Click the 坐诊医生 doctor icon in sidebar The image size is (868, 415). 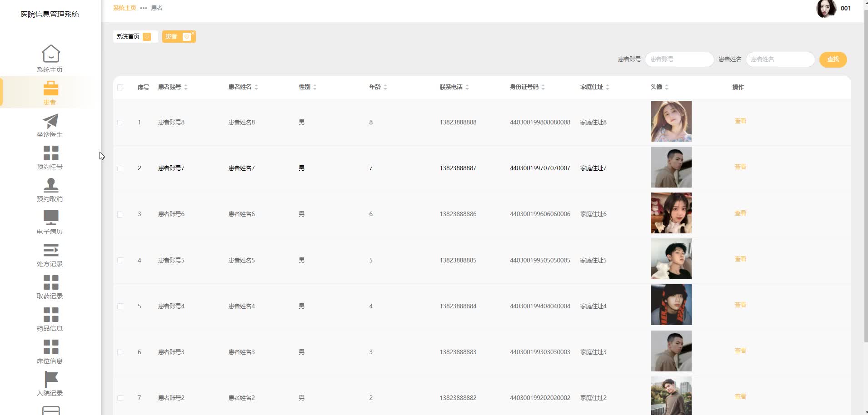[50, 120]
